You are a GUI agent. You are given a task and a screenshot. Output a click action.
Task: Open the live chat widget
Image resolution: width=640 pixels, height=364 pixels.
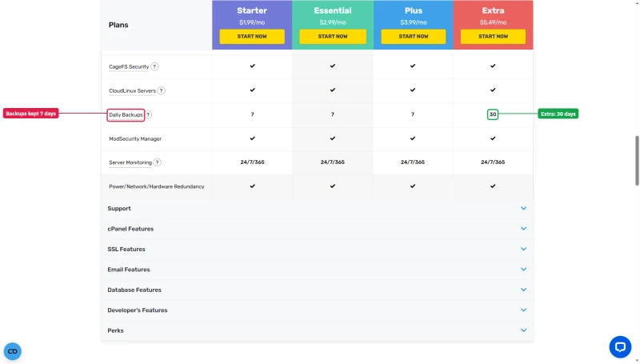pyautogui.click(x=620, y=347)
